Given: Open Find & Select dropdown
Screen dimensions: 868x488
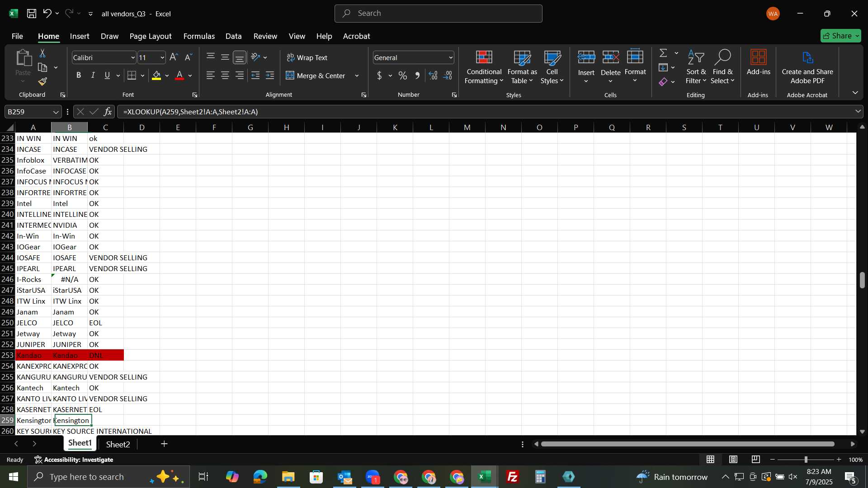Looking at the screenshot, I should pos(722,67).
